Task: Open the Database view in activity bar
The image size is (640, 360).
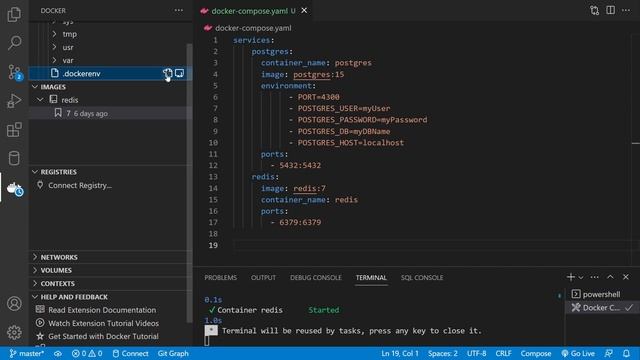Action: click(x=14, y=158)
